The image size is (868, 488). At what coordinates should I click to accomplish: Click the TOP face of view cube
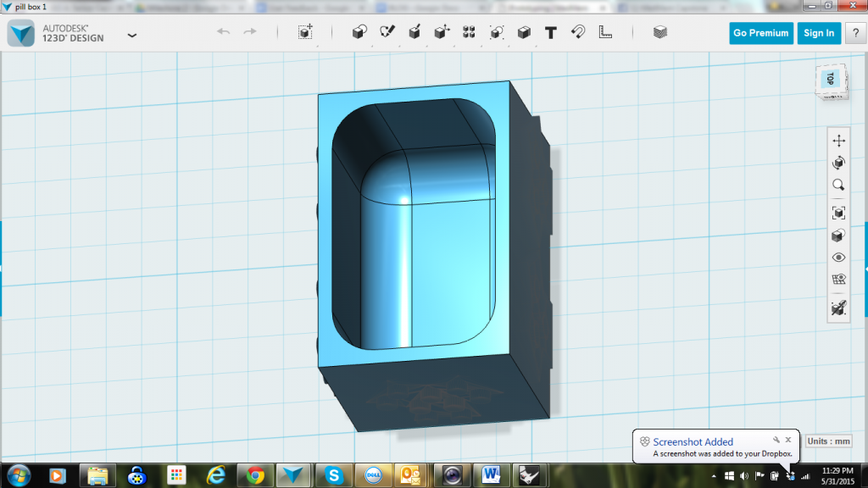click(x=830, y=79)
